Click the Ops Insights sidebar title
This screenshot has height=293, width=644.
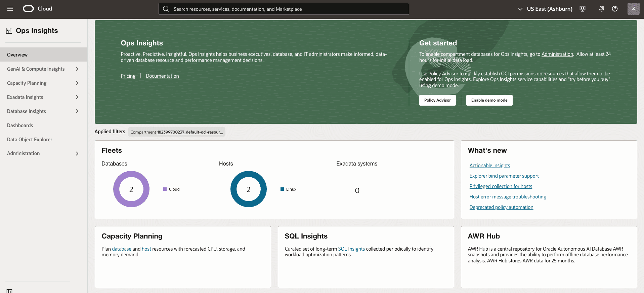pyautogui.click(x=37, y=31)
